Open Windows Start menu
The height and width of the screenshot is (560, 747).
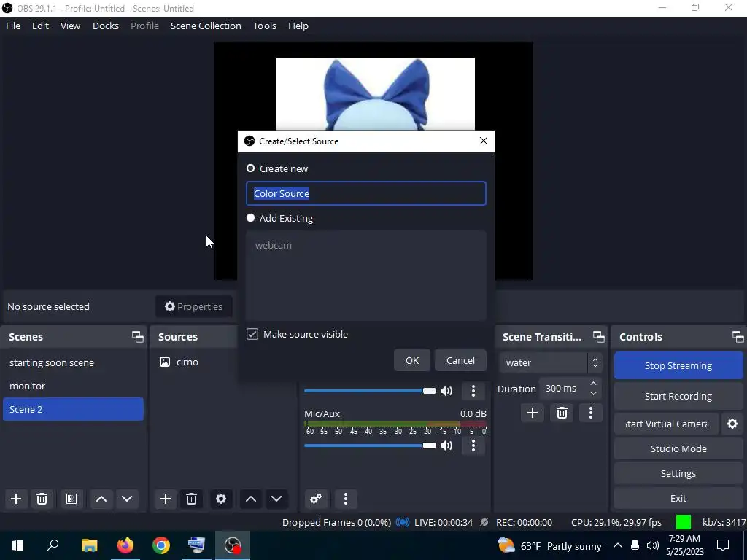click(x=18, y=545)
